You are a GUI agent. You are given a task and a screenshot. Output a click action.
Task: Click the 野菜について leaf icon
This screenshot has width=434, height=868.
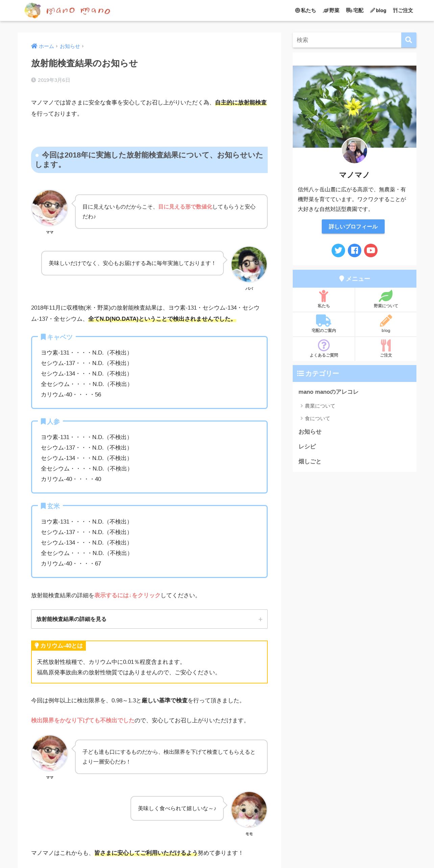coord(386,296)
